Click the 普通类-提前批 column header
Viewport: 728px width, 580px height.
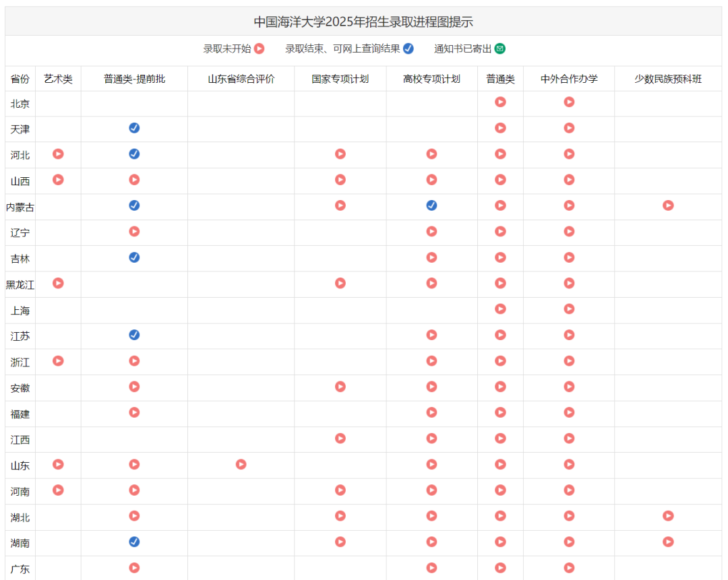click(134, 79)
